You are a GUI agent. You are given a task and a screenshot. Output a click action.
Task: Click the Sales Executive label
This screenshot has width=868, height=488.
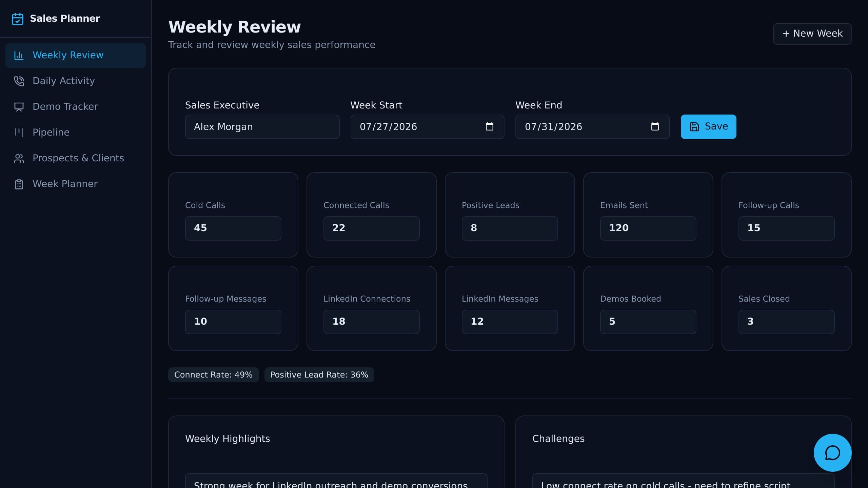click(x=222, y=105)
